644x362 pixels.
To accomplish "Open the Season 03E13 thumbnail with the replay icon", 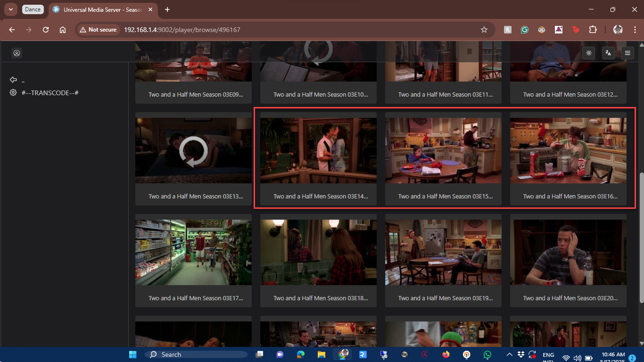I will [193, 150].
